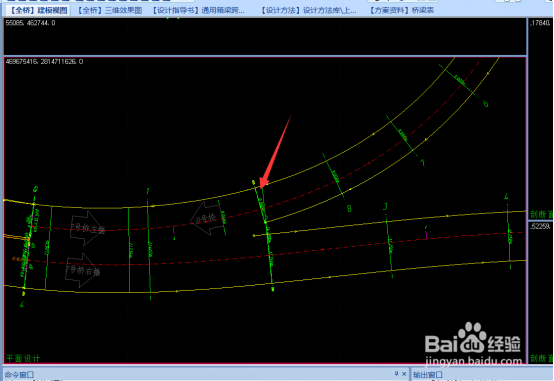The width and height of the screenshot is (554, 381).
Task: Click the 平面设计 label in the canvas
Action: pos(23,358)
